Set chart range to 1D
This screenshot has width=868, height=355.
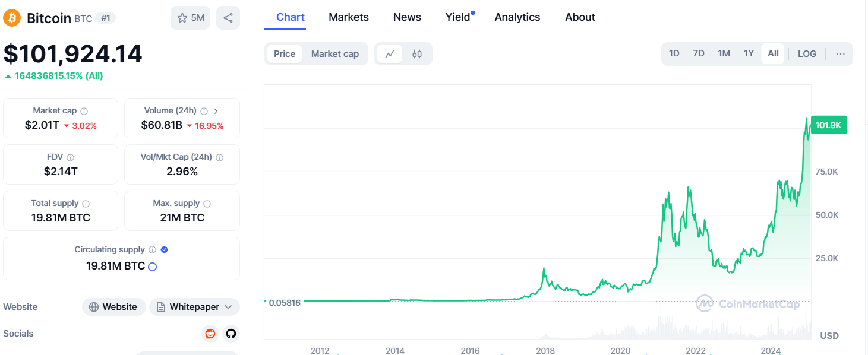pyautogui.click(x=674, y=53)
